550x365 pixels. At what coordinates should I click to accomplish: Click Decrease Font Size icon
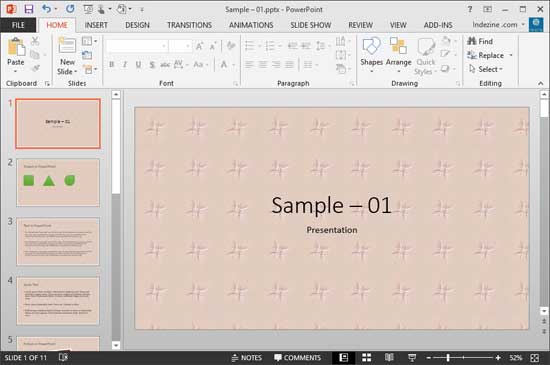click(x=213, y=46)
